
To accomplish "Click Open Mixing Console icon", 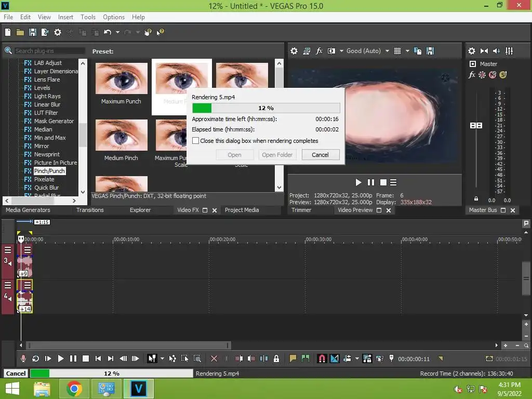I will point(509,51).
